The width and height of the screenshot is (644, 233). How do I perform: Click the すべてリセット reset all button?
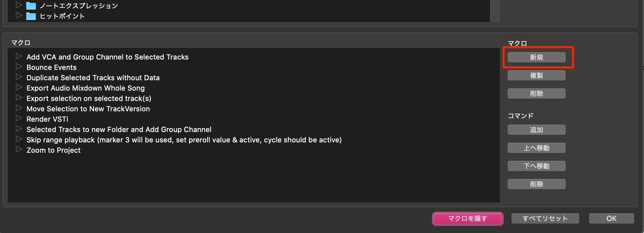545,218
